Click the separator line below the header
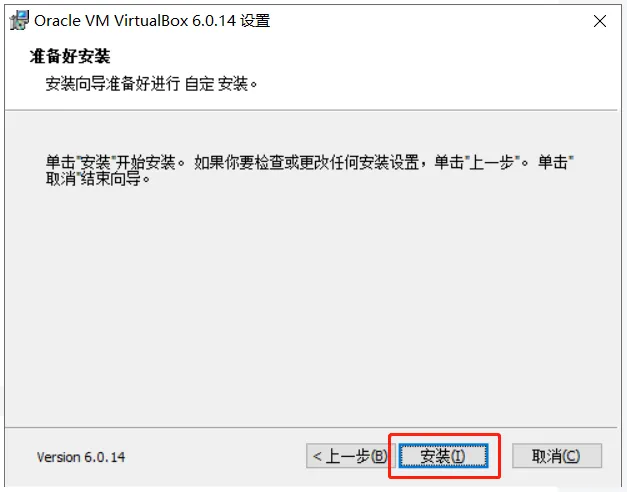Image resolution: width=627 pixels, height=492 pixels. click(311, 110)
